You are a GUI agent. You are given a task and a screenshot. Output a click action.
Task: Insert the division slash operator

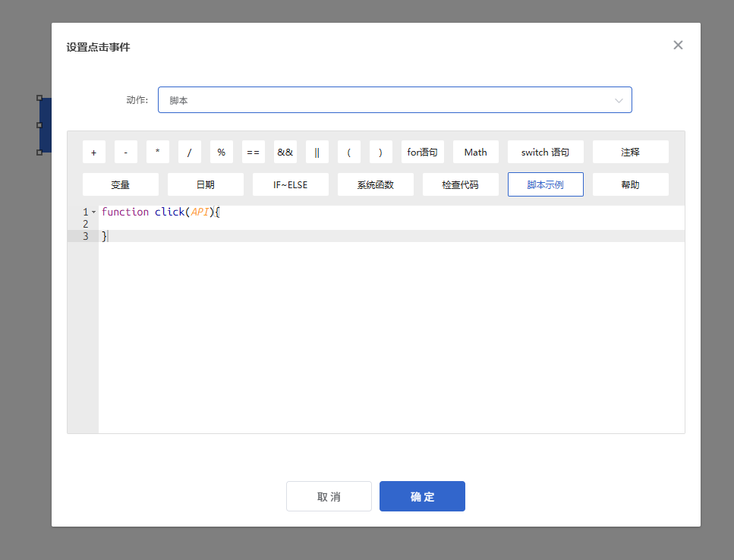coord(189,152)
